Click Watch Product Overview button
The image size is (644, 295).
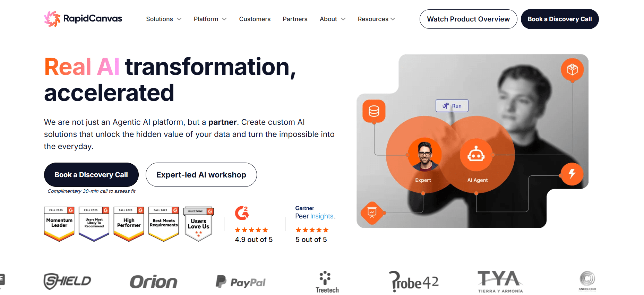click(469, 19)
